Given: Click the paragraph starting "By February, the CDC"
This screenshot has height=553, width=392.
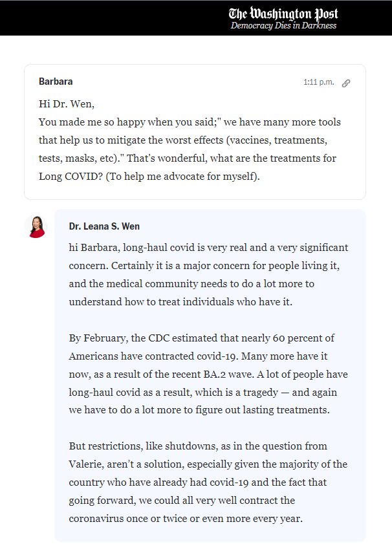Looking at the screenshot, I should tap(201, 338).
